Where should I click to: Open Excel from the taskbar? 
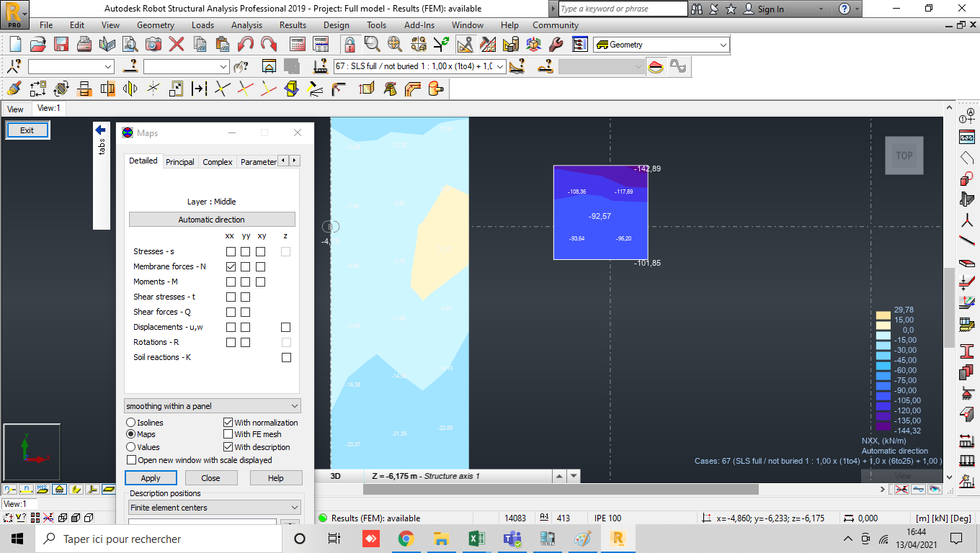pyautogui.click(x=476, y=538)
